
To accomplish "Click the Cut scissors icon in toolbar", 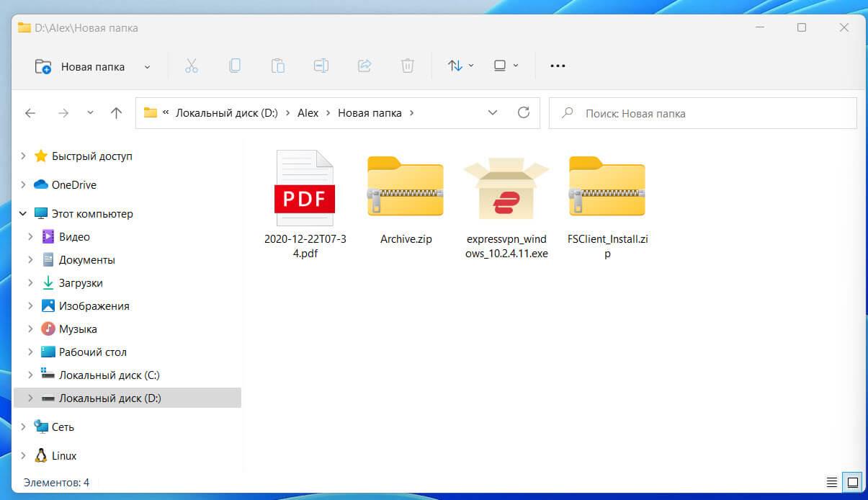I will [191, 66].
